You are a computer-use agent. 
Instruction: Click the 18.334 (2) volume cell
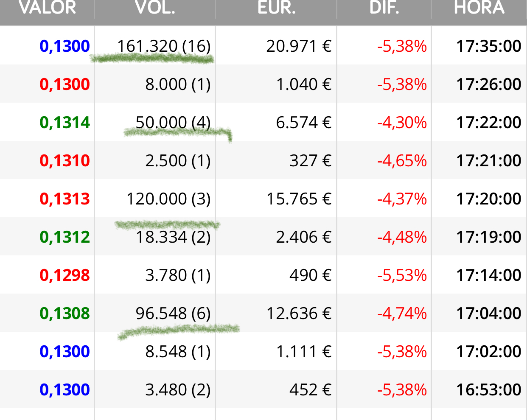click(173, 237)
